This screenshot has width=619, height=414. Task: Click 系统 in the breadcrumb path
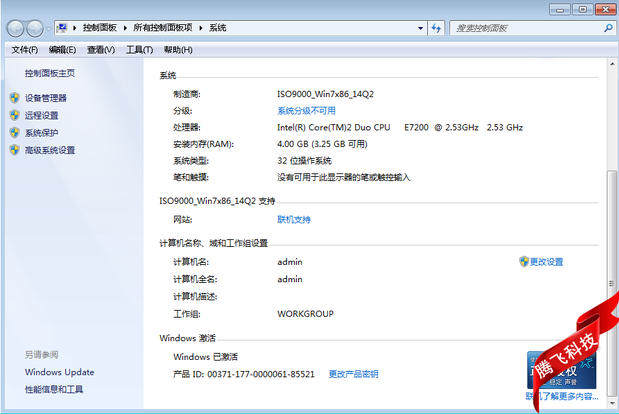coord(218,28)
